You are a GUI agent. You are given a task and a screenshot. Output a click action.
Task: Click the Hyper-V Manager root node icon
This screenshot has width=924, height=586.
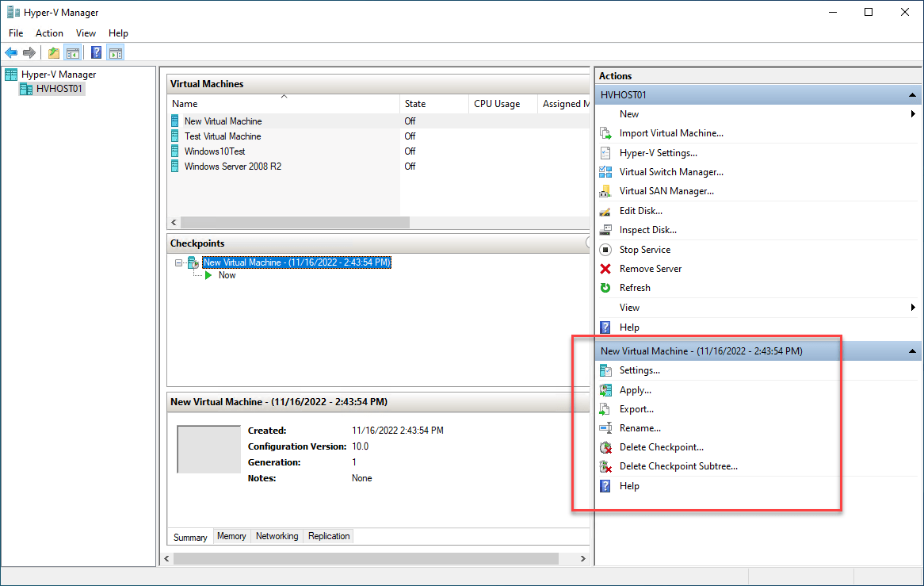(11, 75)
